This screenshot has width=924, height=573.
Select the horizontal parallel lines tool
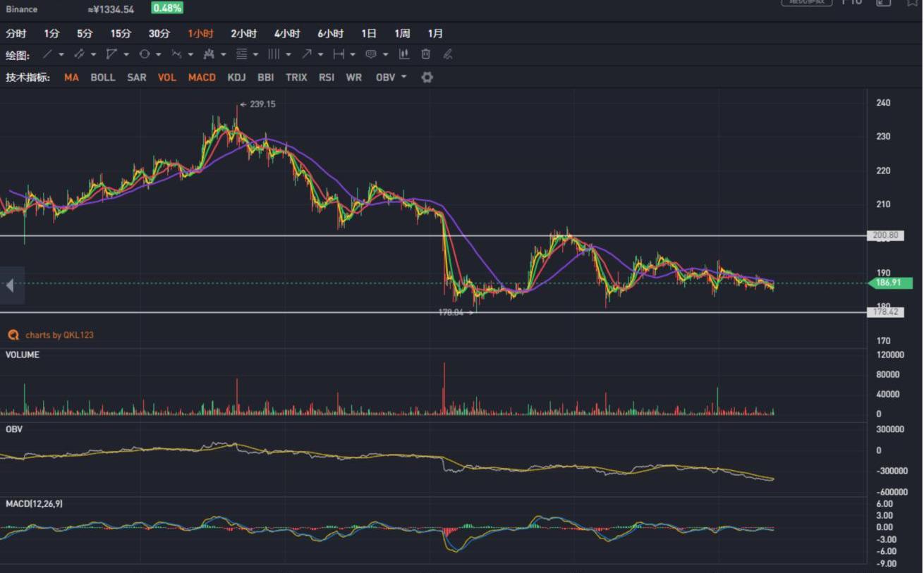tap(242, 54)
